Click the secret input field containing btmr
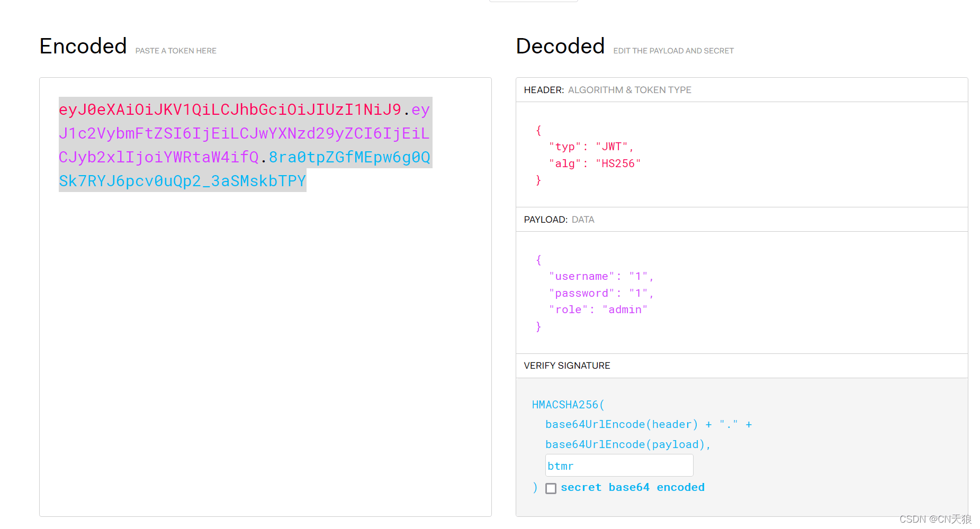 point(618,466)
